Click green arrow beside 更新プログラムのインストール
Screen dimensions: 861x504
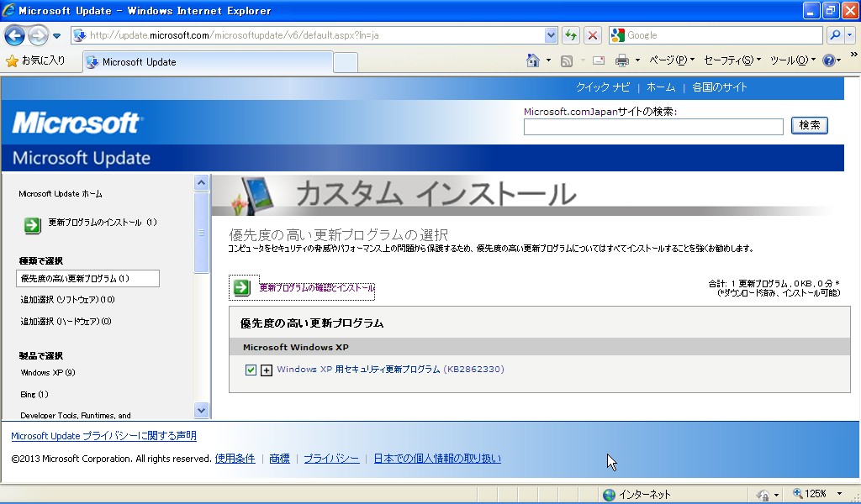pos(32,223)
